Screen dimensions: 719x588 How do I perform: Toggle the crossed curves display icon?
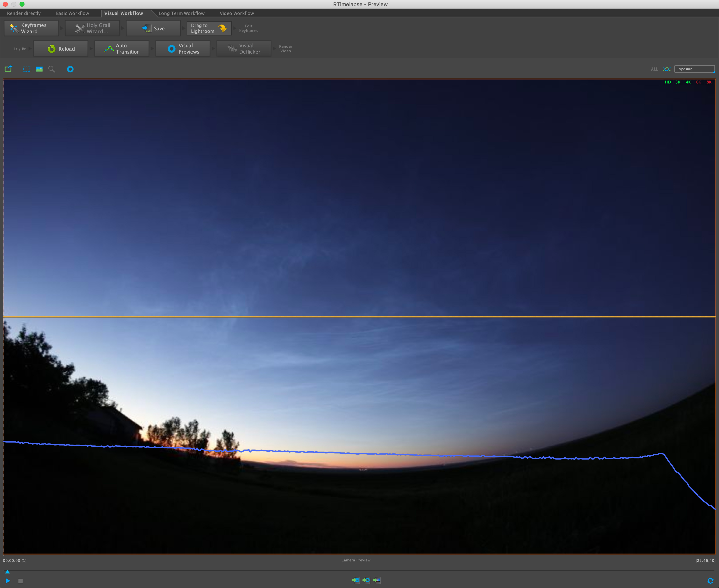pyautogui.click(x=666, y=69)
